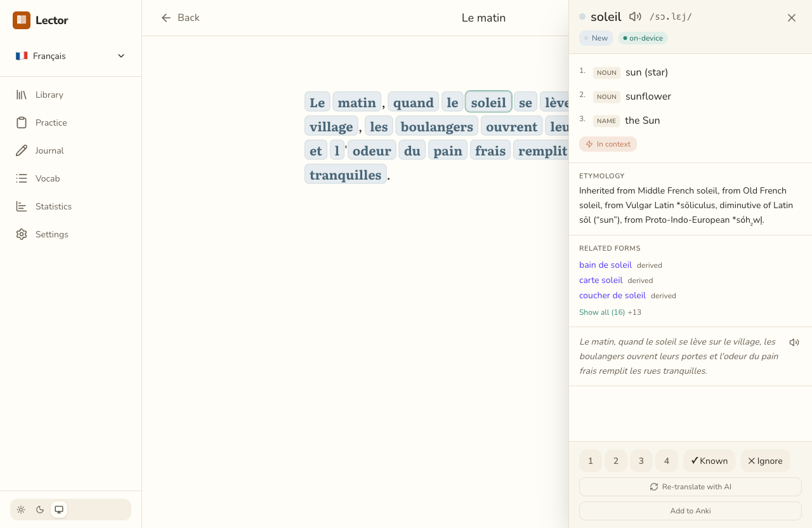Open the related form bain de soleil
Image resolution: width=812 pixels, height=528 pixels.
[x=605, y=265]
